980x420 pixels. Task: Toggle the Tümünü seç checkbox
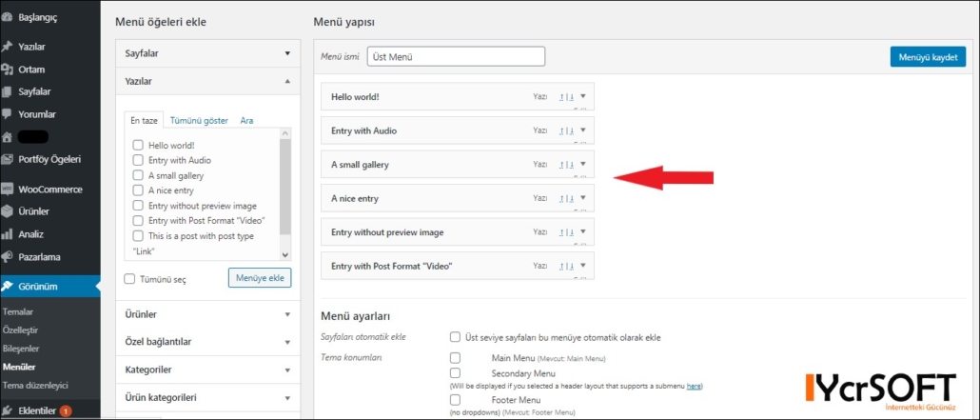point(129,279)
